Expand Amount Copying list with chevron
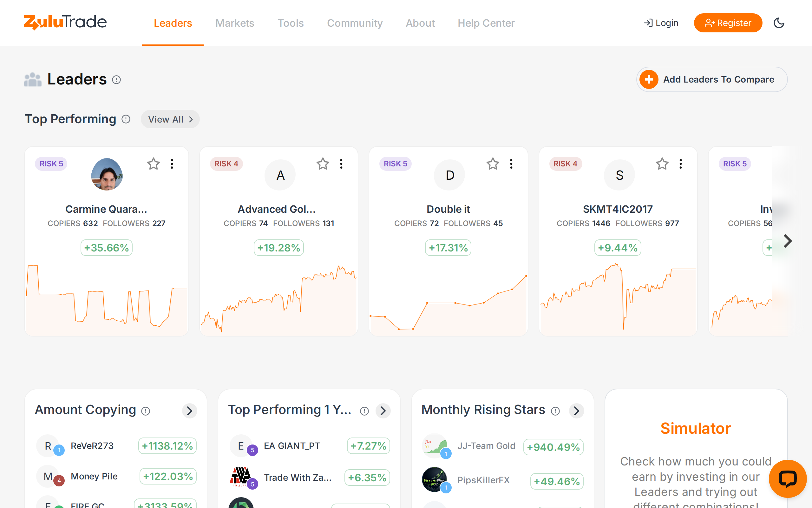The height and width of the screenshot is (508, 812). tap(190, 411)
